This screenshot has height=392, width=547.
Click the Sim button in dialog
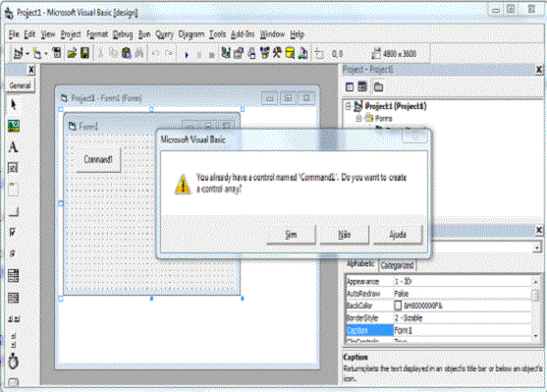pos(291,234)
